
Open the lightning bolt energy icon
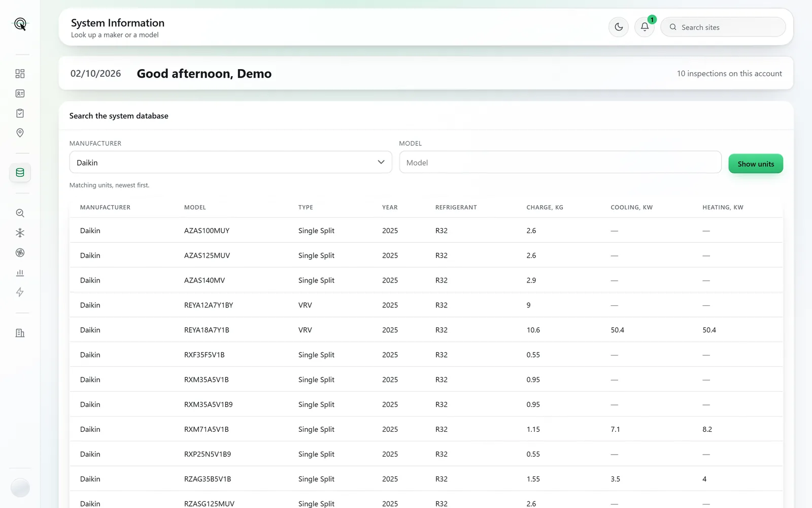(x=20, y=292)
